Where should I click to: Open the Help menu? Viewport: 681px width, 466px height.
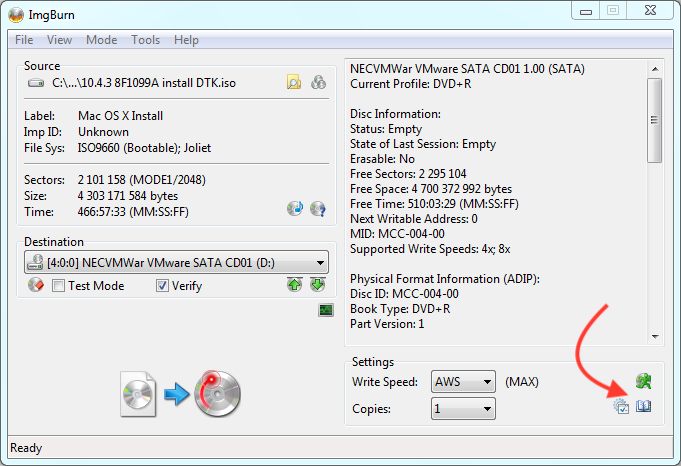click(x=186, y=40)
